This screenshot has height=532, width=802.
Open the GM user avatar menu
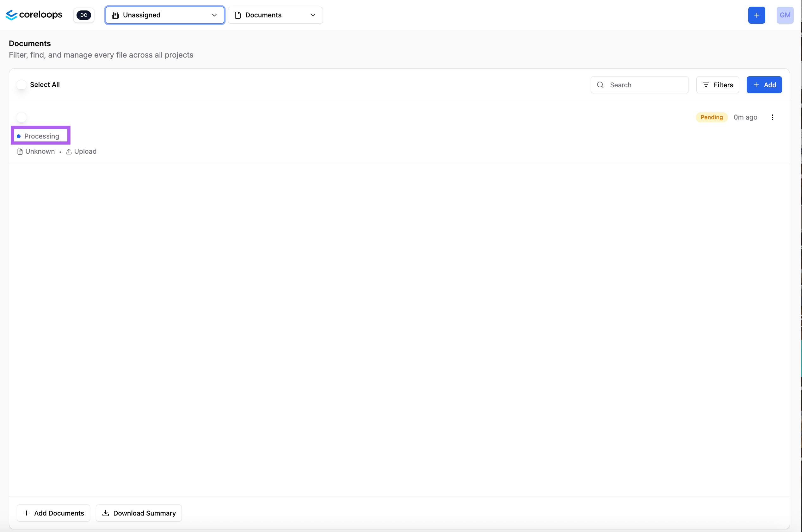click(x=785, y=15)
